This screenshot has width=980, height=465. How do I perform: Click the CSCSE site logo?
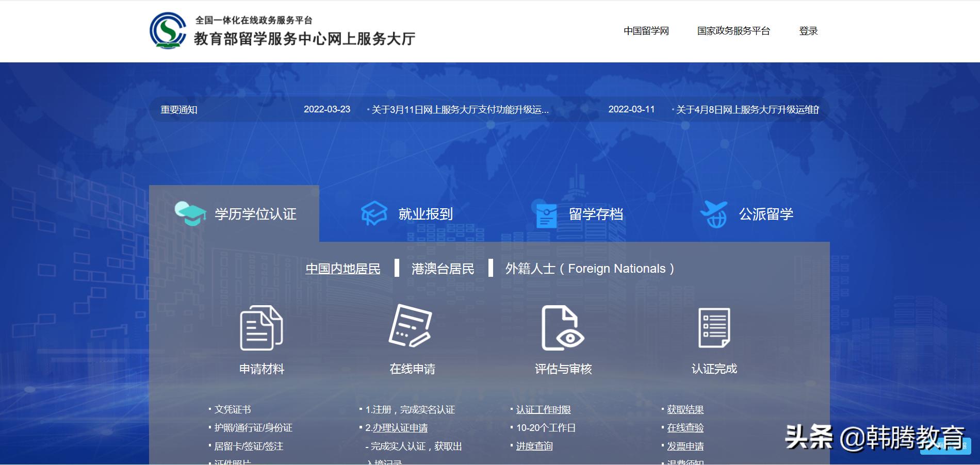(168, 30)
